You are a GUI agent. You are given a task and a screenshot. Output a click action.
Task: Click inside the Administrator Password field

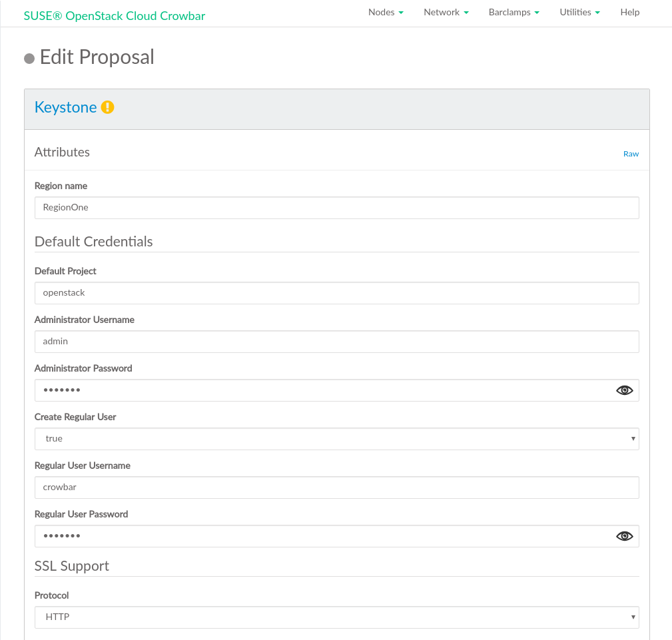point(320,390)
